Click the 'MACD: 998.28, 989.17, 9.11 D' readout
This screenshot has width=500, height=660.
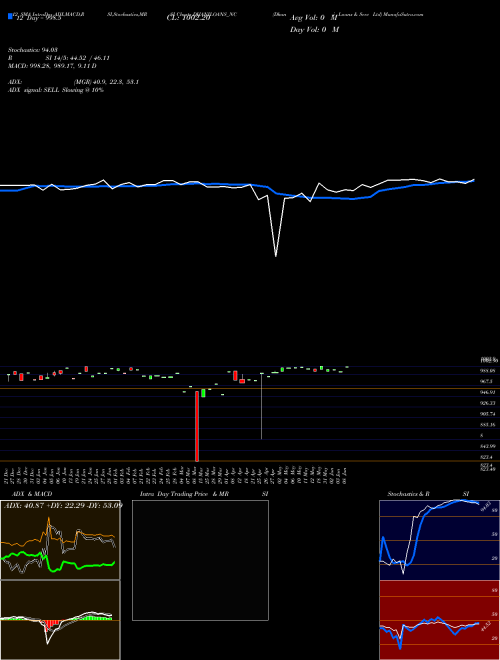point(52,66)
